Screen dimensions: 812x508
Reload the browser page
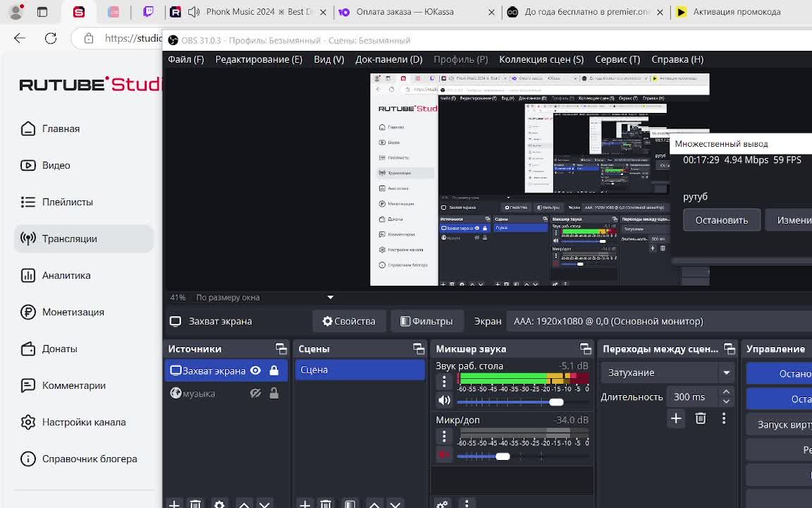(x=51, y=38)
